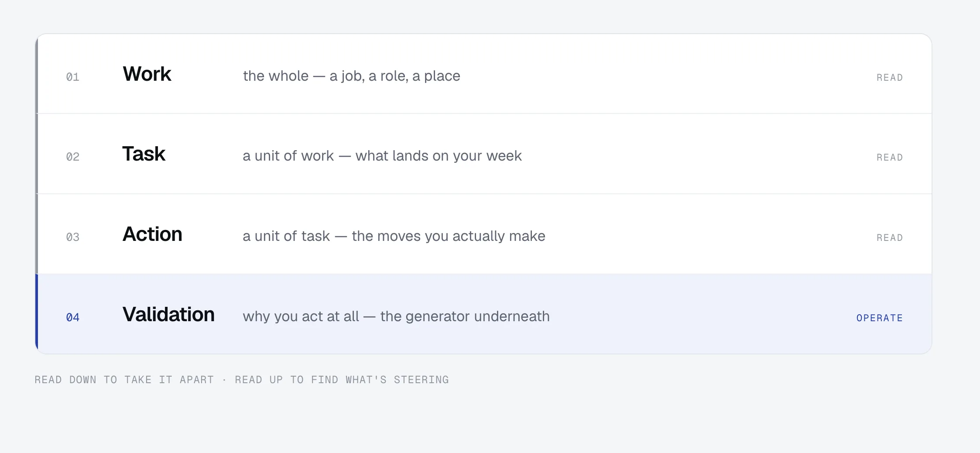
Task: Click OPERATE label on Validation row
Action: pos(879,318)
